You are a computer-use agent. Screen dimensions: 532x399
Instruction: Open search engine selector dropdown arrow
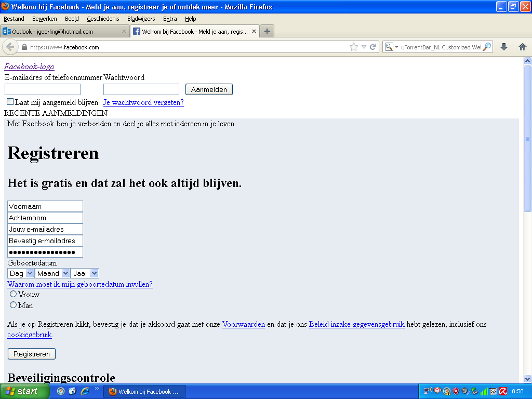(x=396, y=47)
